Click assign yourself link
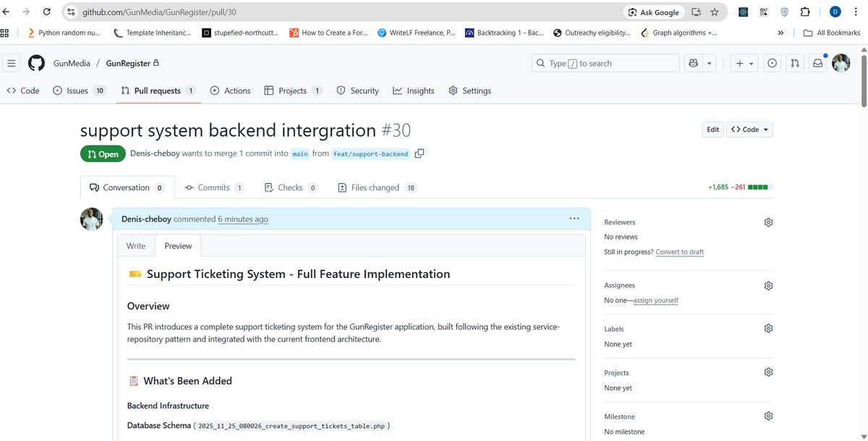 656,301
